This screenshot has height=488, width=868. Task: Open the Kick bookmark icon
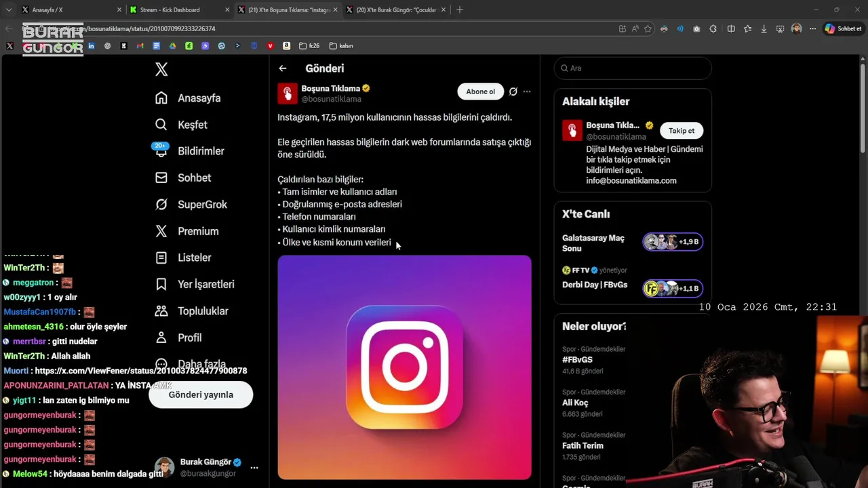click(x=123, y=45)
